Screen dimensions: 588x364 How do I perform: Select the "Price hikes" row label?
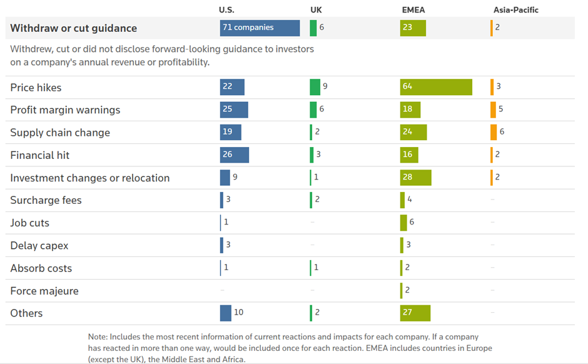click(36, 88)
